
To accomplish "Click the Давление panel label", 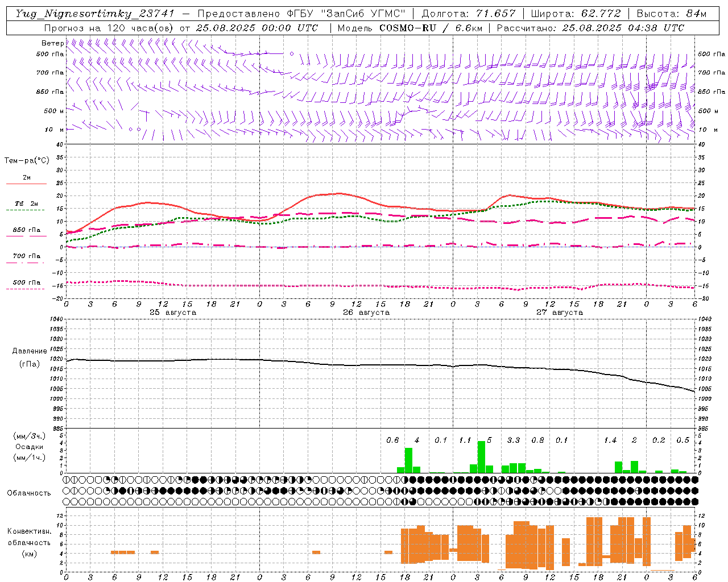I will click(30, 351).
